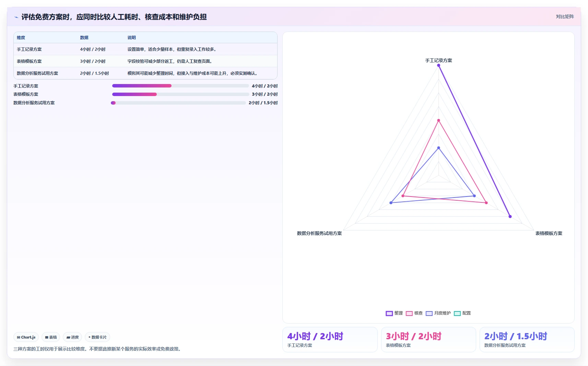This screenshot has height=366, width=588.
Task: Click the Chart.js chip
Action: coord(26,337)
